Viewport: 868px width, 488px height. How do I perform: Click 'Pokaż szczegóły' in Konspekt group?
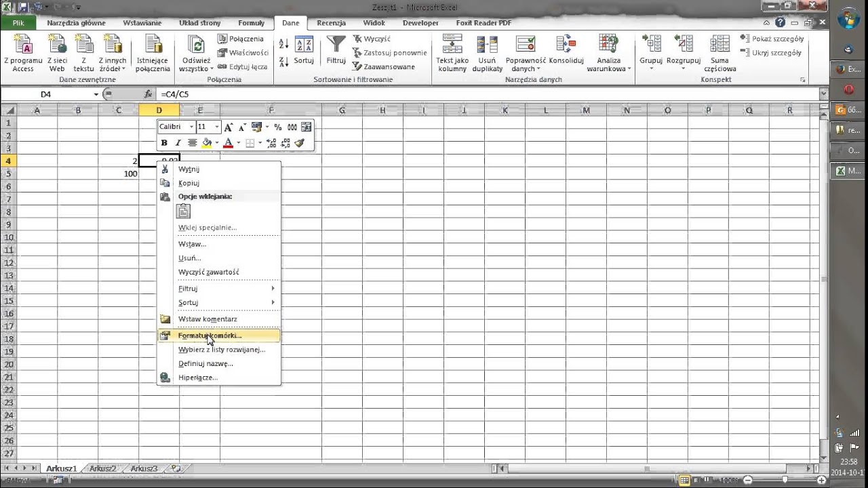click(x=772, y=39)
